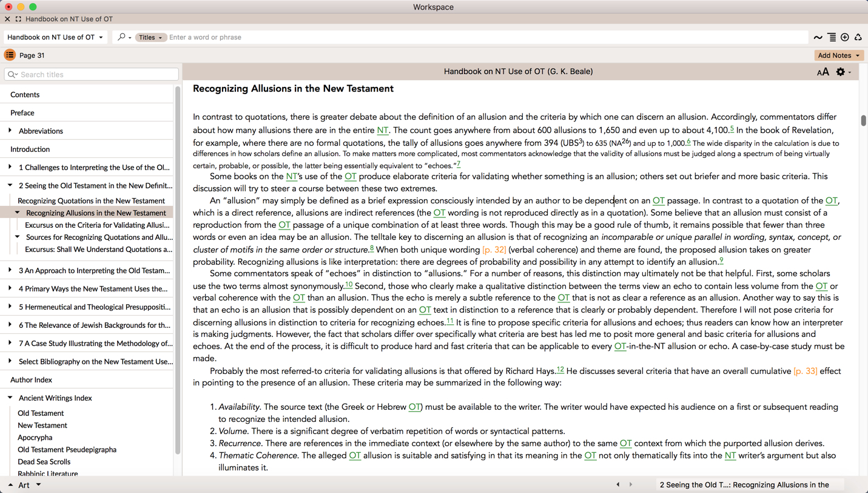Click the recycle triangle icon

coord(858,38)
